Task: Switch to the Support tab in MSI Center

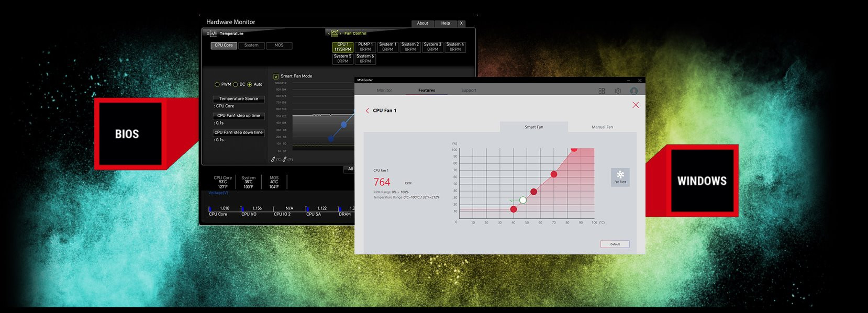Action: [x=469, y=91]
